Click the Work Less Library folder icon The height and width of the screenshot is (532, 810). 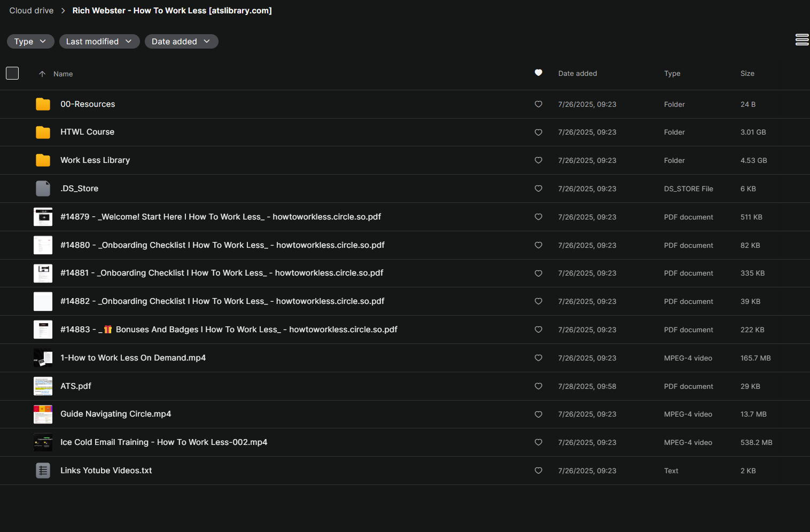tap(43, 160)
